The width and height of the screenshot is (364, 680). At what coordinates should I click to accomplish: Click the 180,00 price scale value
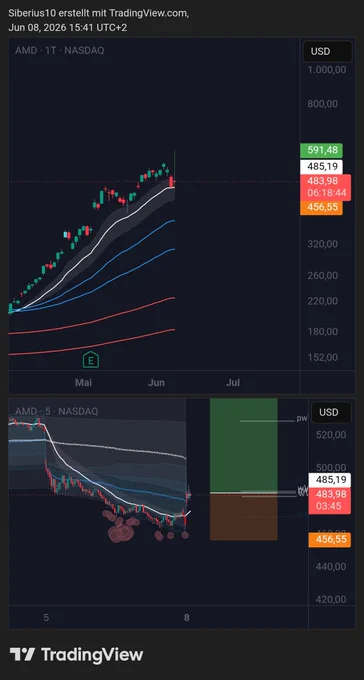[322, 332]
